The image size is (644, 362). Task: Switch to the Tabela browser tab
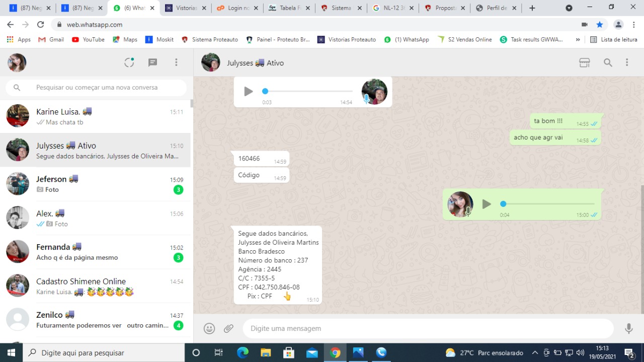[289, 8]
